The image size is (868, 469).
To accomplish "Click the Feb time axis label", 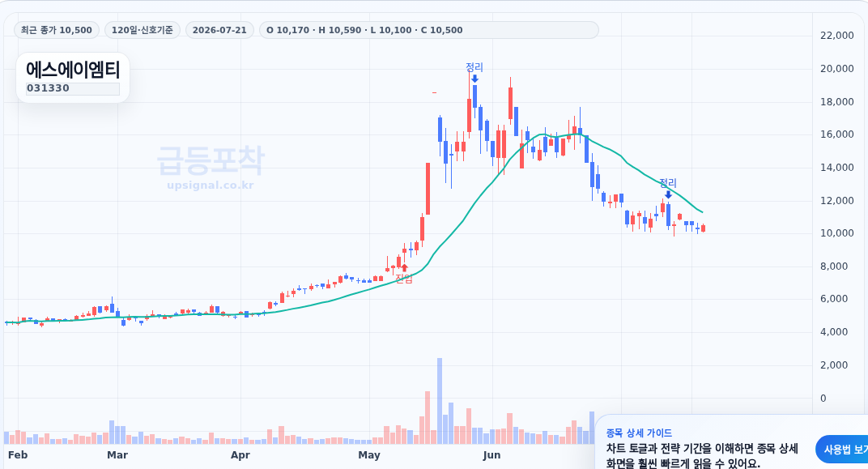I will pyautogui.click(x=18, y=455).
